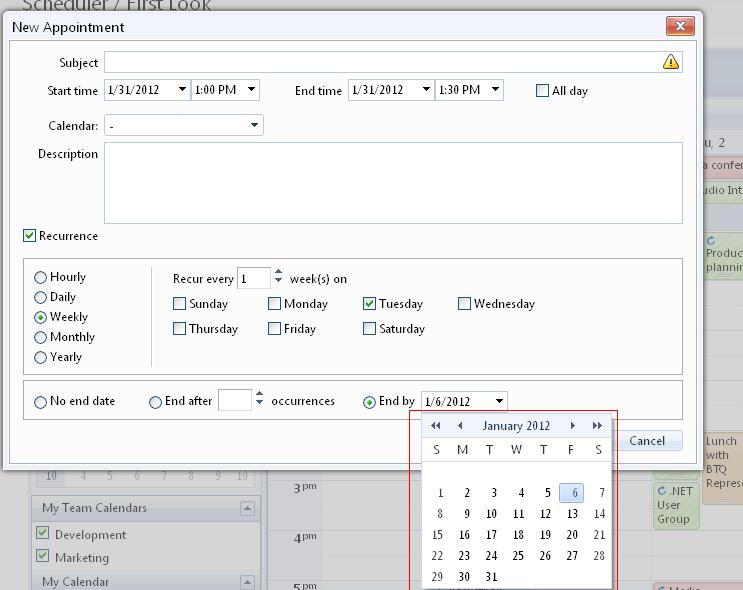The image size is (743, 590).
Task: Check the Wednesday recurrence day
Action: pos(464,304)
